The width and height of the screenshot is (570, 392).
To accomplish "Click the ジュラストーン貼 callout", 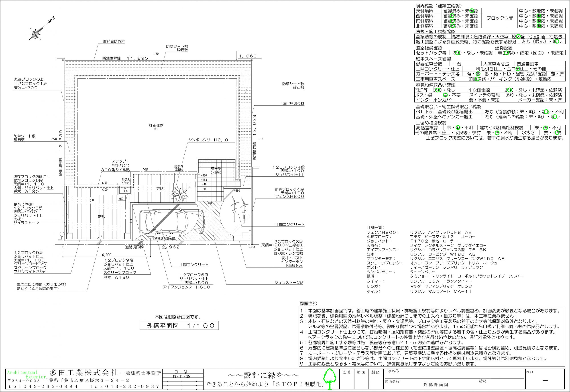I will point(289,283).
